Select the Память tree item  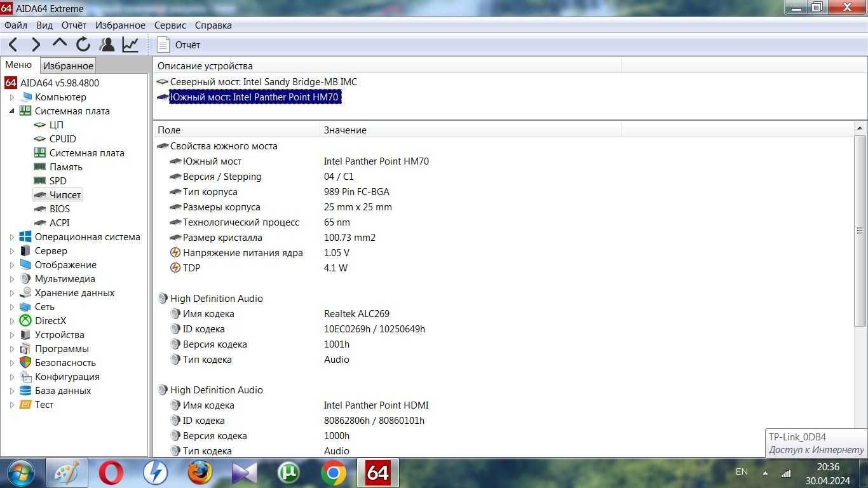pos(66,167)
